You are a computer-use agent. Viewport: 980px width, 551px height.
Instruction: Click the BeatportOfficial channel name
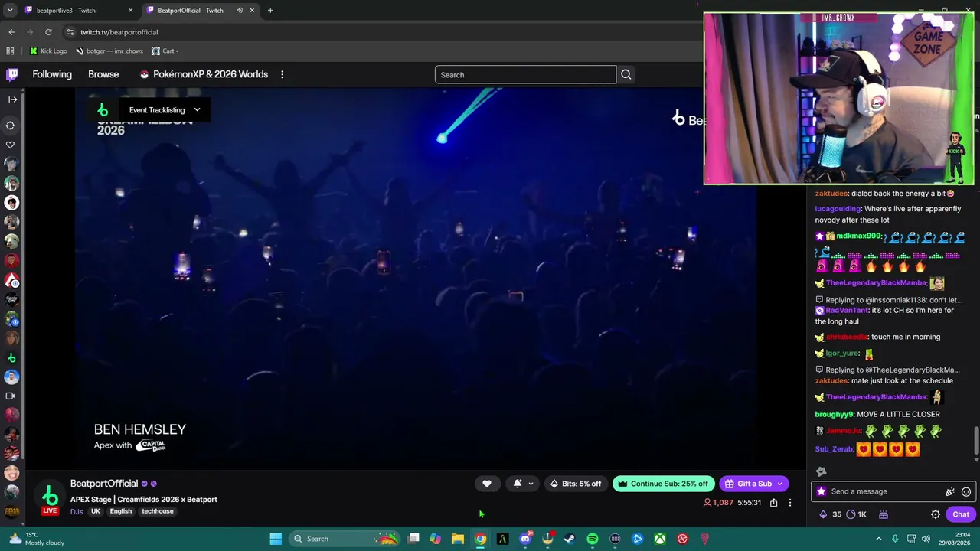pyautogui.click(x=104, y=484)
